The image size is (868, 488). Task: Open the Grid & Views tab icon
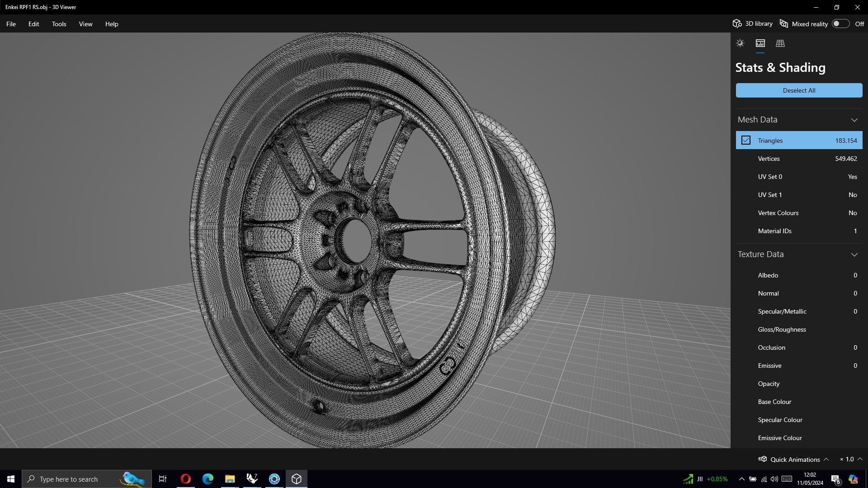pyautogui.click(x=780, y=43)
